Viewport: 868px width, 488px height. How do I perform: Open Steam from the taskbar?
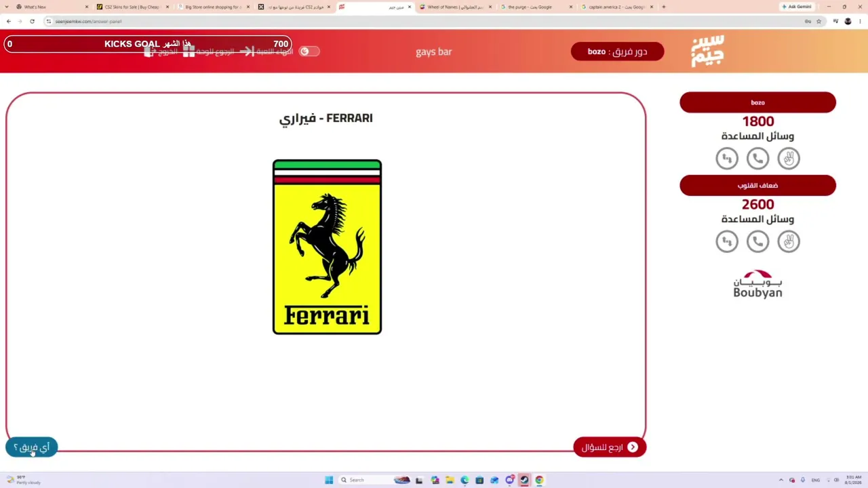(524, 480)
